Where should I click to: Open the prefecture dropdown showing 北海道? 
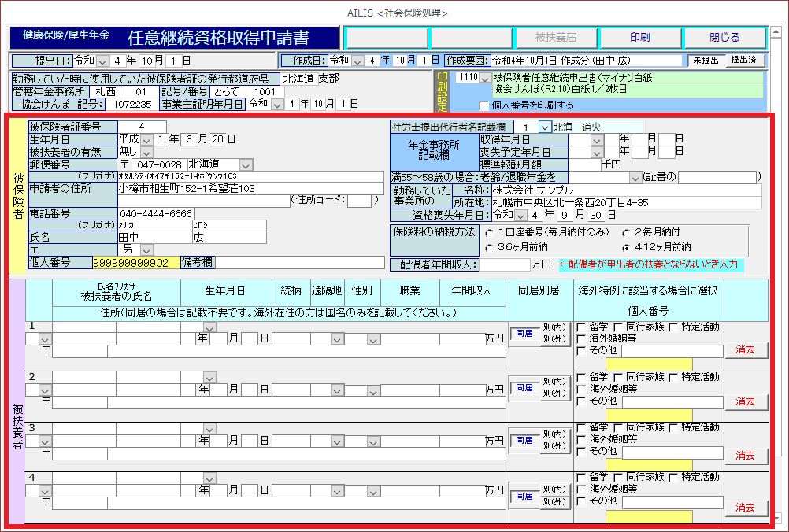pyautogui.click(x=246, y=164)
